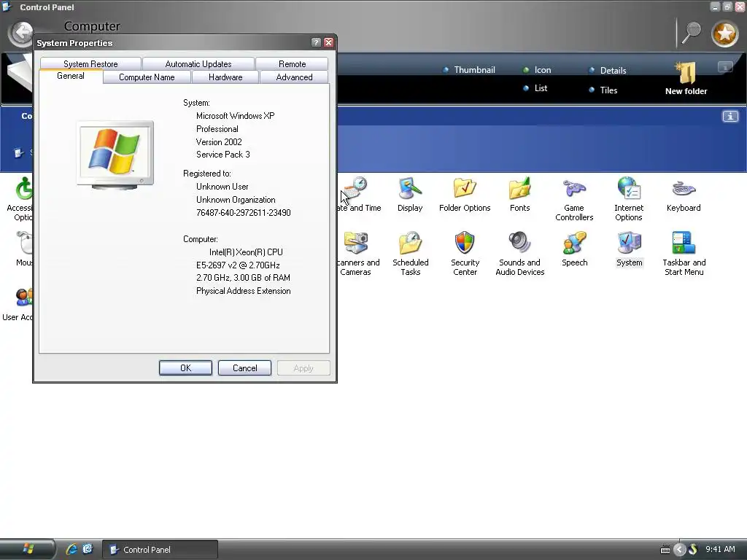Click the keyboard tray icon
The width and height of the screenshot is (747, 560).
coord(665,550)
